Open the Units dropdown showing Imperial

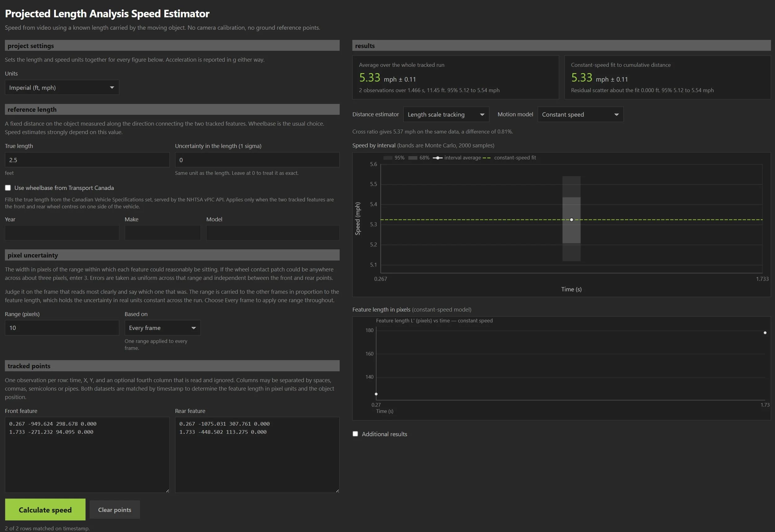(62, 87)
